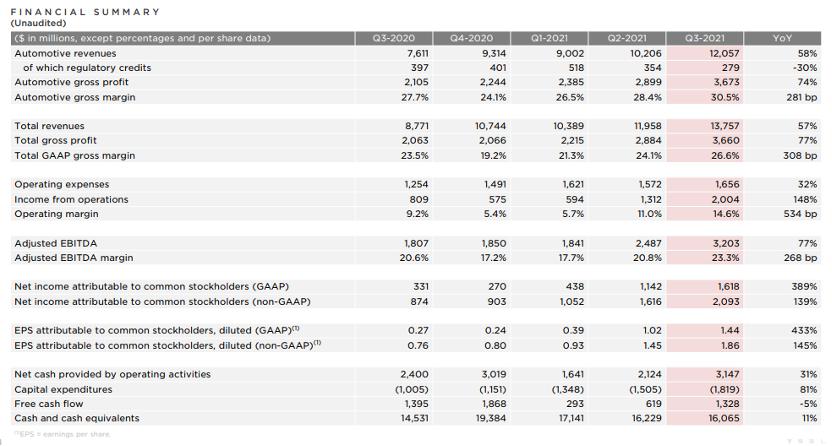Click the Q4-2020 column header
The image size is (832, 446).
point(471,38)
